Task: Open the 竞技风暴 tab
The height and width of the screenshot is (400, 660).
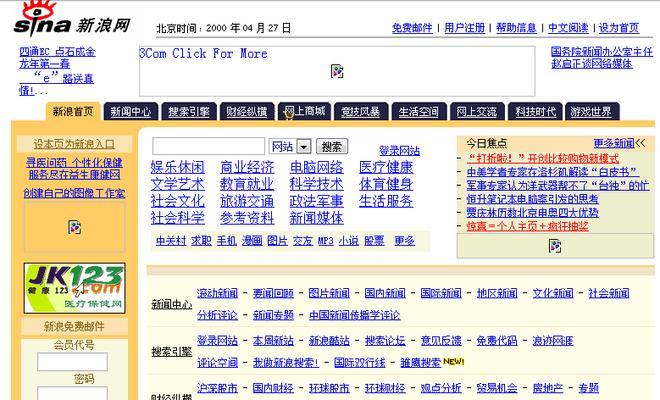Action: click(x=361, y=112)
